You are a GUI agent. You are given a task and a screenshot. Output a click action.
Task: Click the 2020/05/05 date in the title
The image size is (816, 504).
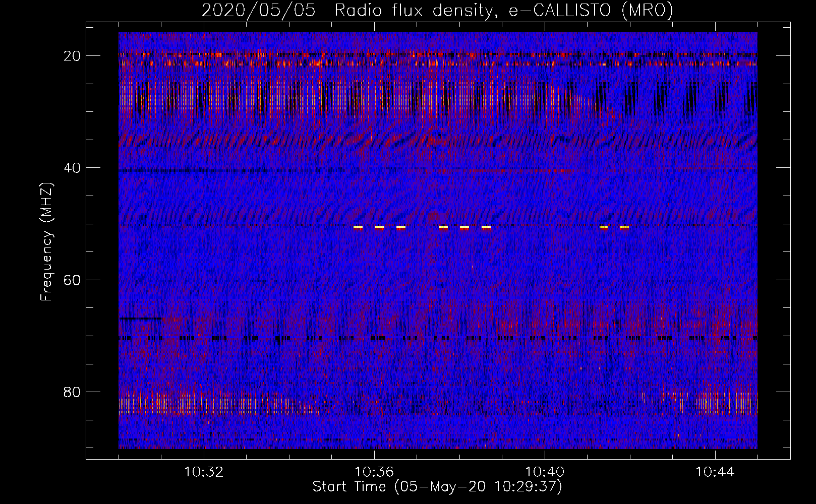tap(259, 11)
